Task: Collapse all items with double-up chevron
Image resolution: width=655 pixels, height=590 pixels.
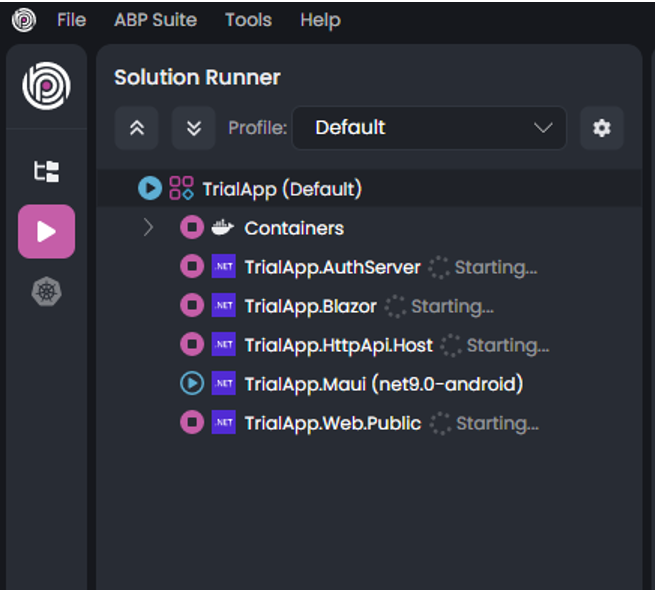Action: 137,128
